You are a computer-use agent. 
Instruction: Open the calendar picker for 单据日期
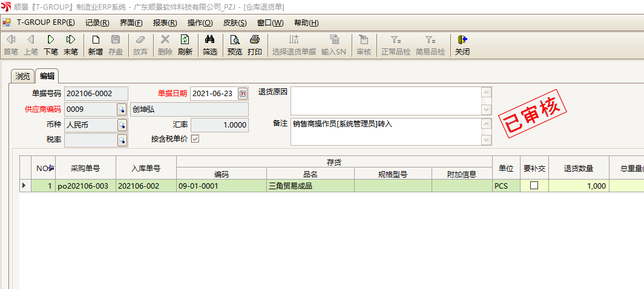click(243, 94)
